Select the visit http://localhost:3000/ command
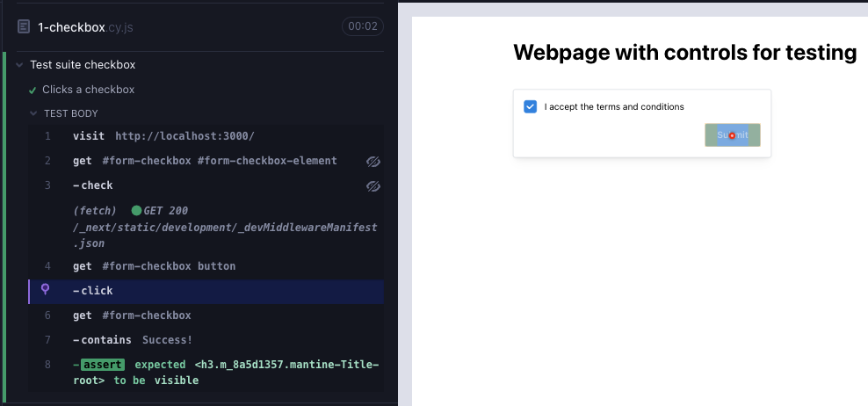The image size is (868, 406). click(x=163, y=136)
